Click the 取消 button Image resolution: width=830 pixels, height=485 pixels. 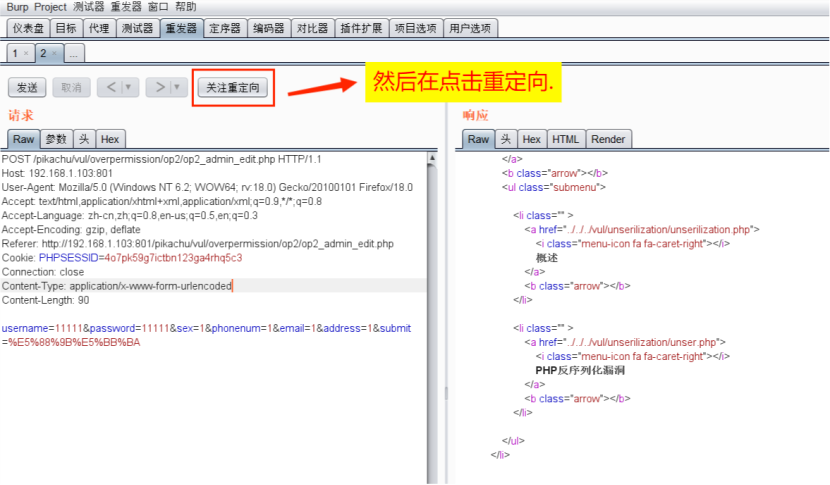71,87
